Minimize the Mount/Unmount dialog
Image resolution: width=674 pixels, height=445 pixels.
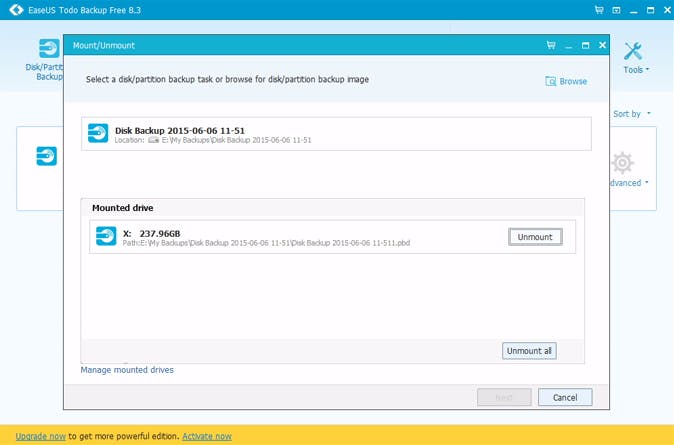coord(568,46)
